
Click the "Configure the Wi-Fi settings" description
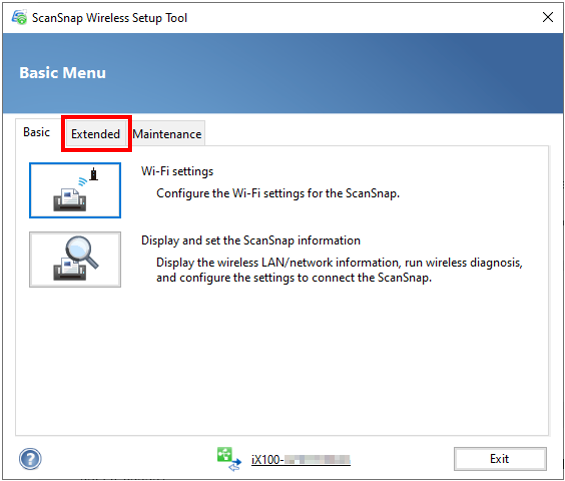point(278,193)
